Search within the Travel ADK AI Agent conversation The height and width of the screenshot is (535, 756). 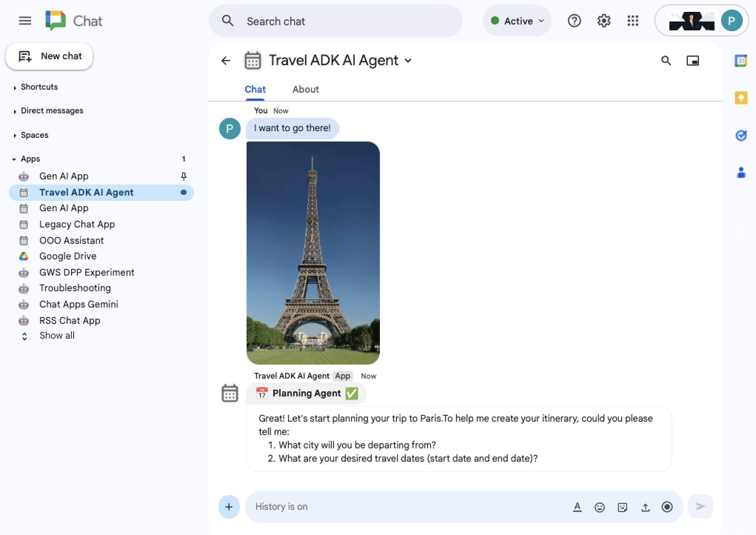[x=666, y=60]
